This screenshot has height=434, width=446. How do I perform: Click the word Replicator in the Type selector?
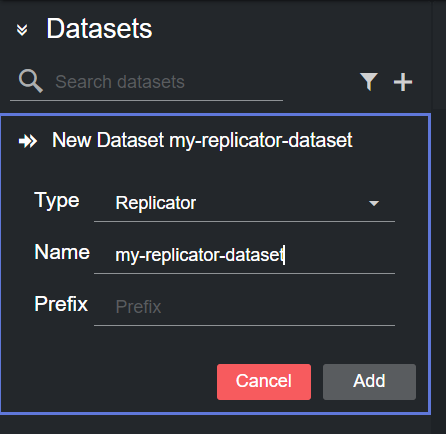click(156, 203)
